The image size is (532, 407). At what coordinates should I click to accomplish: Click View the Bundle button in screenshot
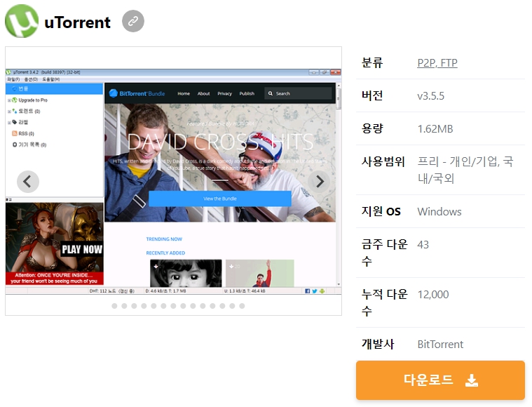(x=220, y=199)
